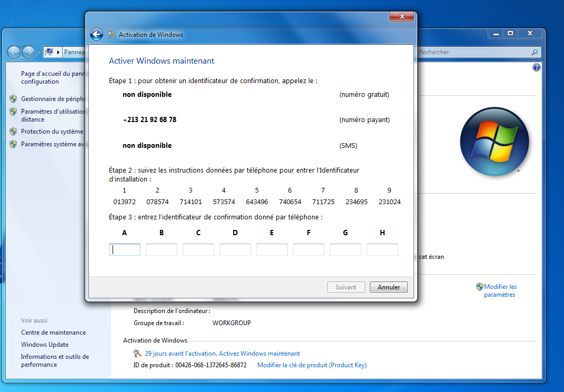The image size is (564, 392).
Task: Open Centre de maintenance under Voir aussi
Action: pyautogui.click(x=53, y=333)
